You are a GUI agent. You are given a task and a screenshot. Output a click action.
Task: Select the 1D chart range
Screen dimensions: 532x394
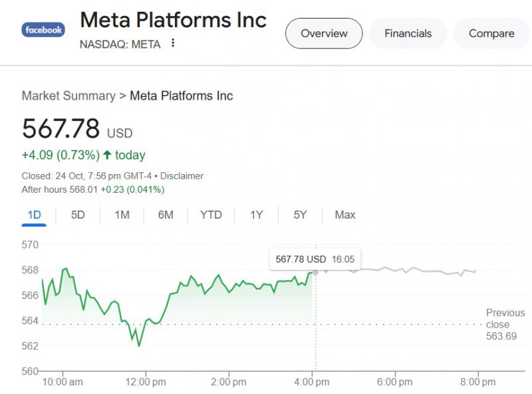click(x=34, y=215)
